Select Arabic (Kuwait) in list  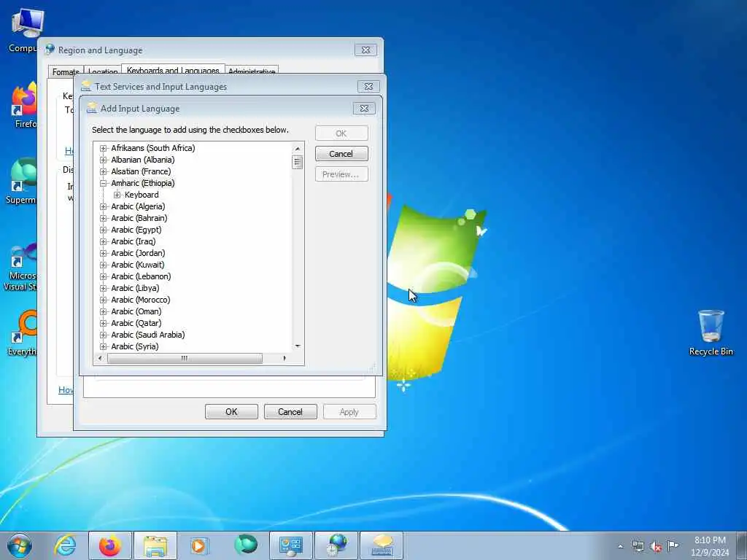[138, 265]
